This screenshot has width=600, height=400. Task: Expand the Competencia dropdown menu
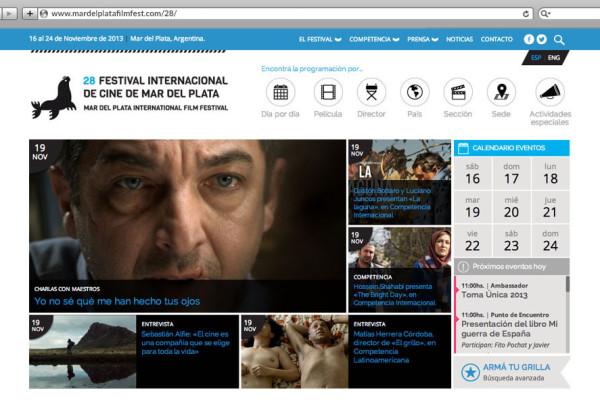coord(374,39)
